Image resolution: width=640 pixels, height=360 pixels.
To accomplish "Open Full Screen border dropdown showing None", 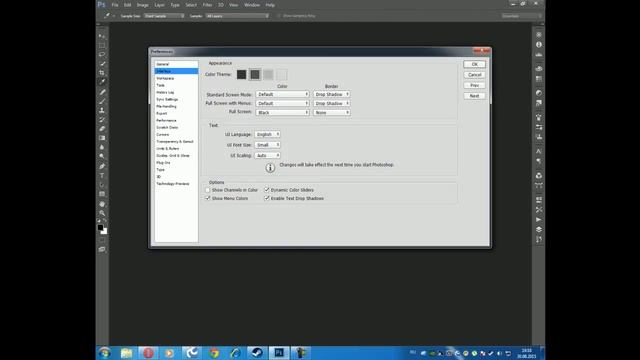I will 332,112.
